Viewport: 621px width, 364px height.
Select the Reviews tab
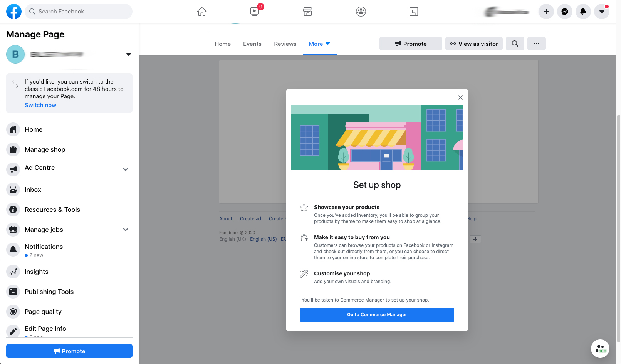(285, 44)
